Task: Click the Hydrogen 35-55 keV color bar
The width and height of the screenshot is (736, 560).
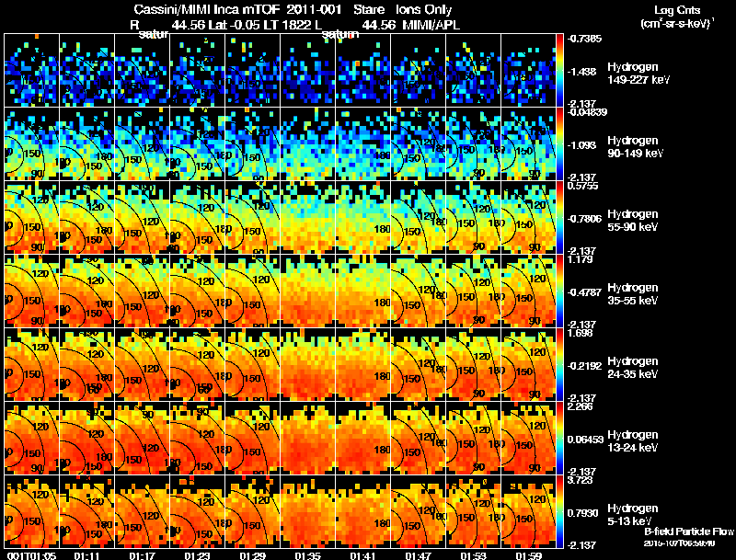Action: pos(559,291)
